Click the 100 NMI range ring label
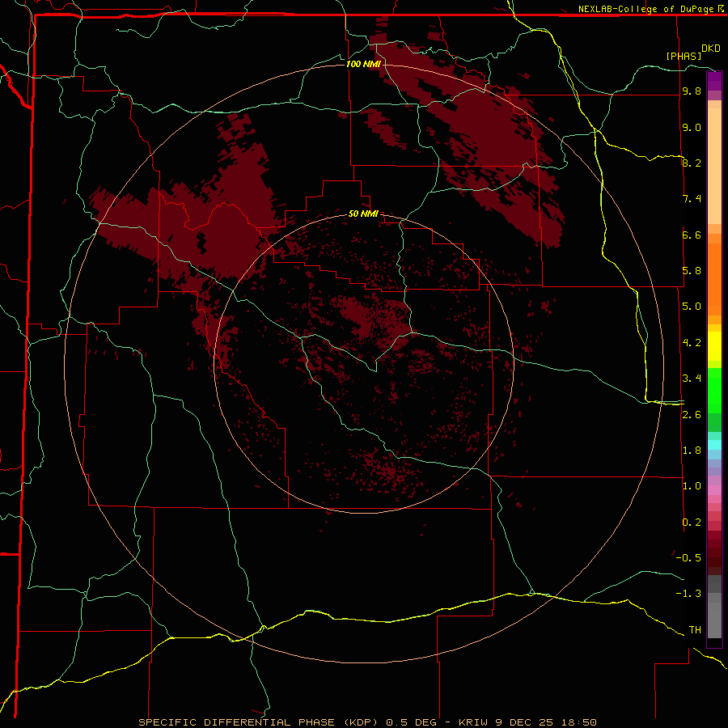The height and width of the screenshot is (728, 728). click(363, 64)
